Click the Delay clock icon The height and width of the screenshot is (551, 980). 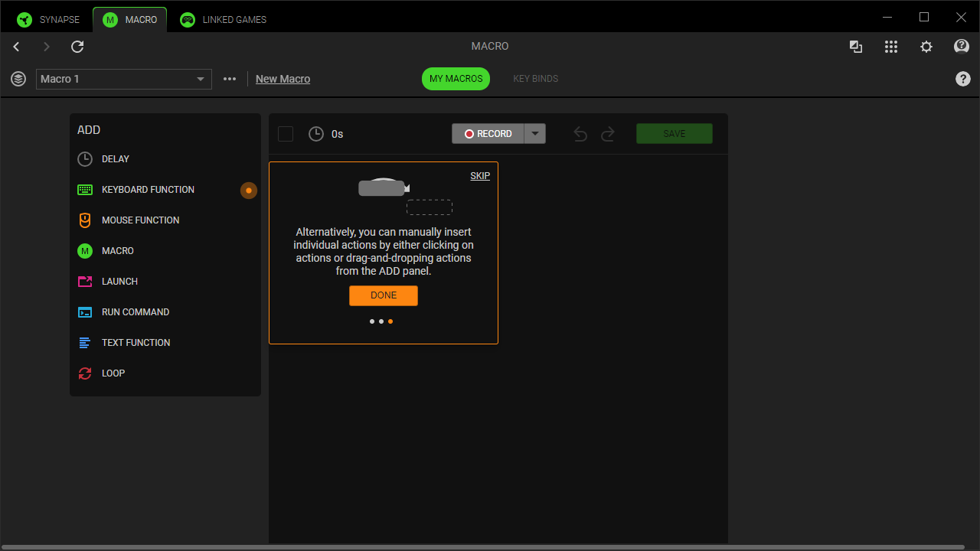click(85, 159)
